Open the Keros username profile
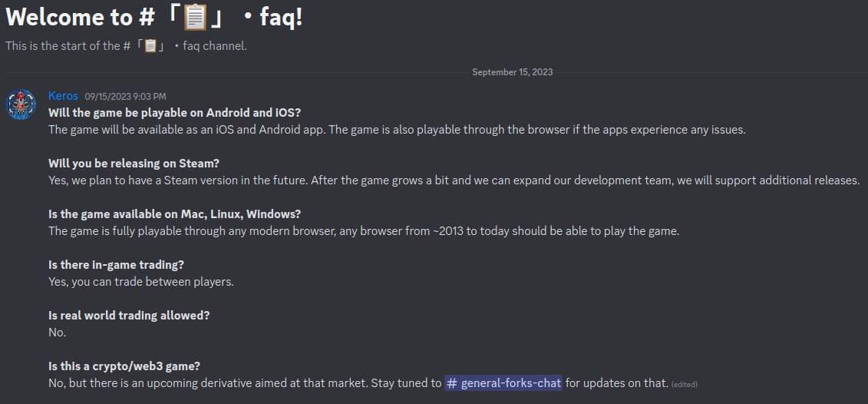The image size is (868, 404). pos(63,95)
